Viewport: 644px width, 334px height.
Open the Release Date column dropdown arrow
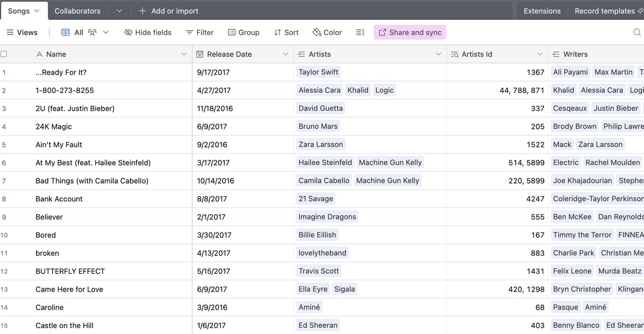[x=286, y=54]
